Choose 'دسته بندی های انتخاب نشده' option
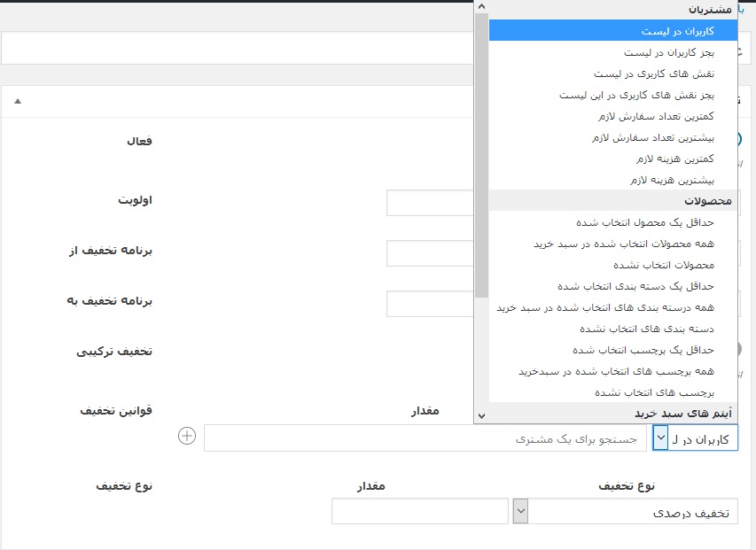756x550 pixels. pos(612,329)
